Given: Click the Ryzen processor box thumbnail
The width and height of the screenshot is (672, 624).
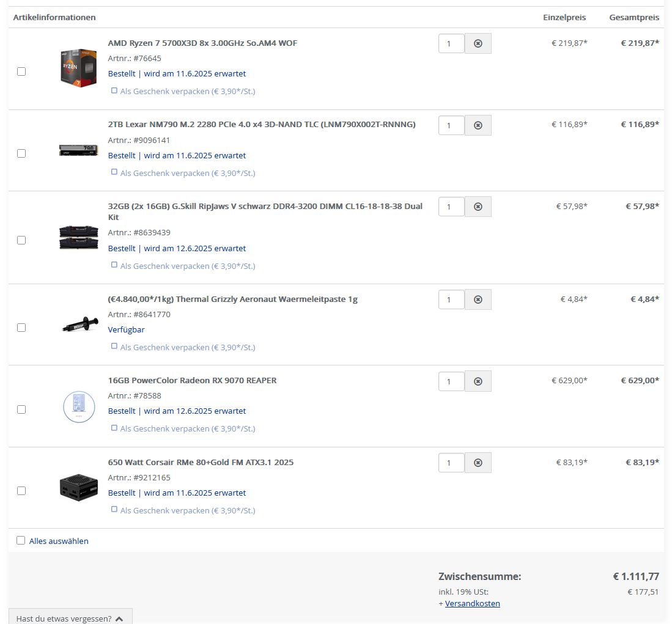Looking at the screenshot, I should click(x=78, y=68).
